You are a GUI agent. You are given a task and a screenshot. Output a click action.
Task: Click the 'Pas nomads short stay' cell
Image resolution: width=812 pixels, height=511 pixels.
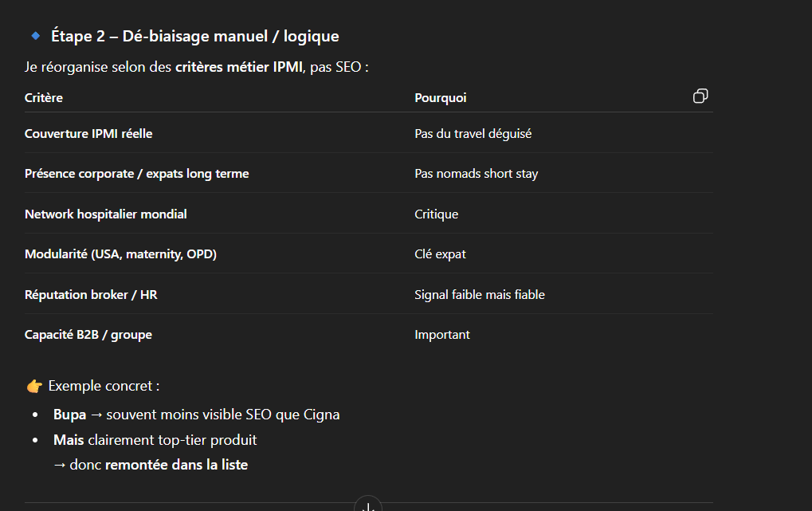[x=476, y=174]
